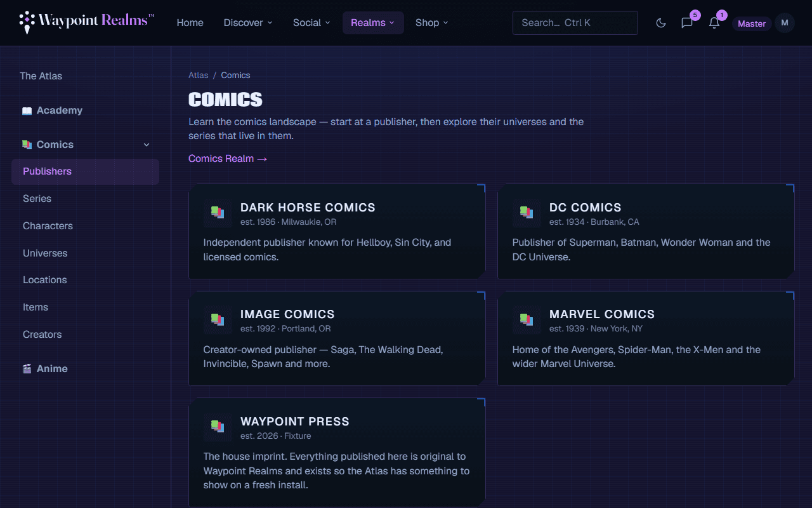Toggle dark mode moon icon
This screenshot has height=508, width=812.
click(x=661, y=23)
